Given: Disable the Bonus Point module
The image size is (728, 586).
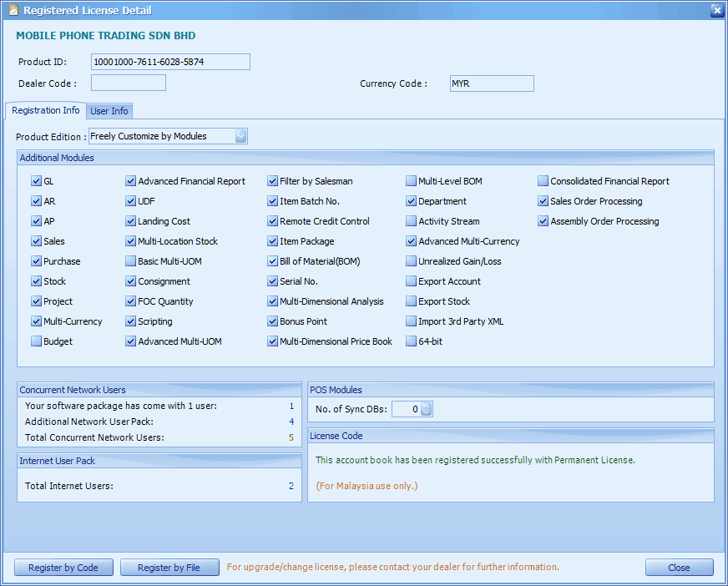Looking at the screenshot, I should point(272,321).
